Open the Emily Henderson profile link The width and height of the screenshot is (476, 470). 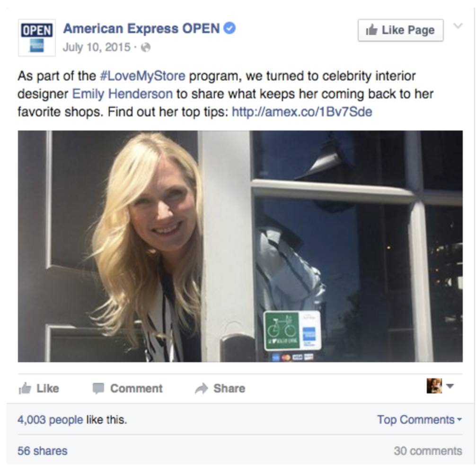point(123,94)
